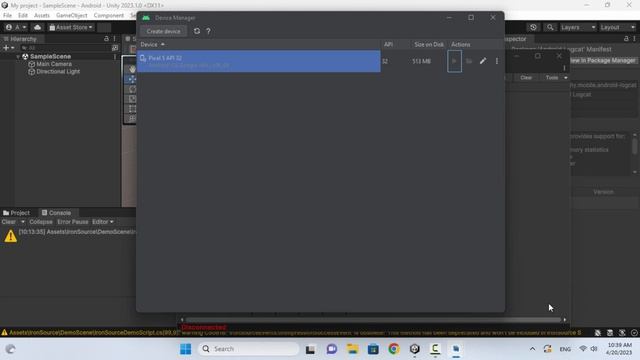
Task: Switch to the Project tab
Action: tap(16, 213)
